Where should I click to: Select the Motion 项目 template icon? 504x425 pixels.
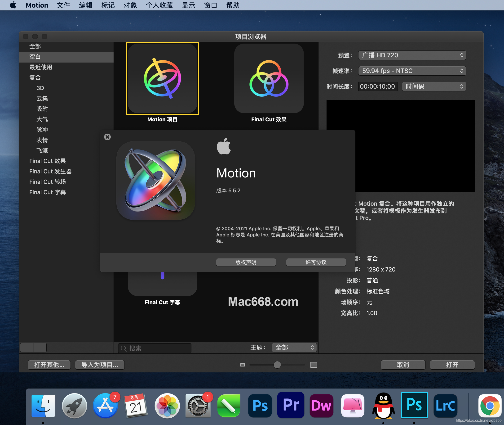click(163, 78)
